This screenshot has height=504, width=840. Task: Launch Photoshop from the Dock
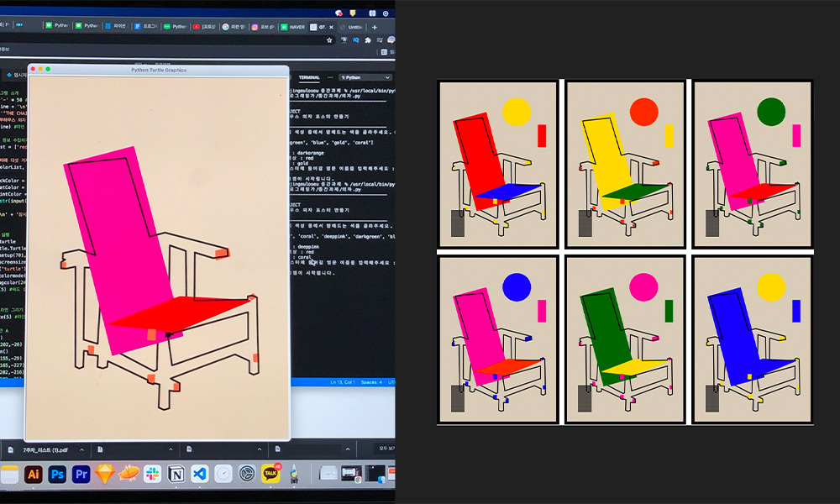pos(57,474)
